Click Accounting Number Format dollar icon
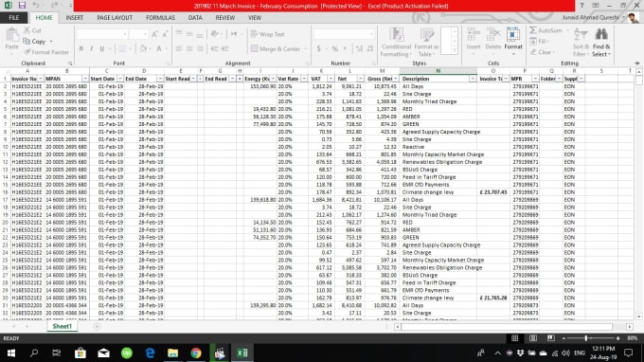 (319, 48)
